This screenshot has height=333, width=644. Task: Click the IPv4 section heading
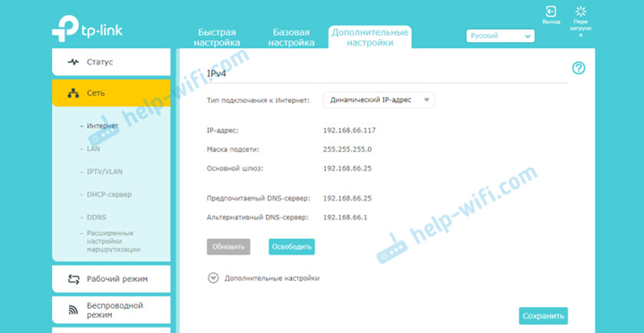click(x=216, y=74)
